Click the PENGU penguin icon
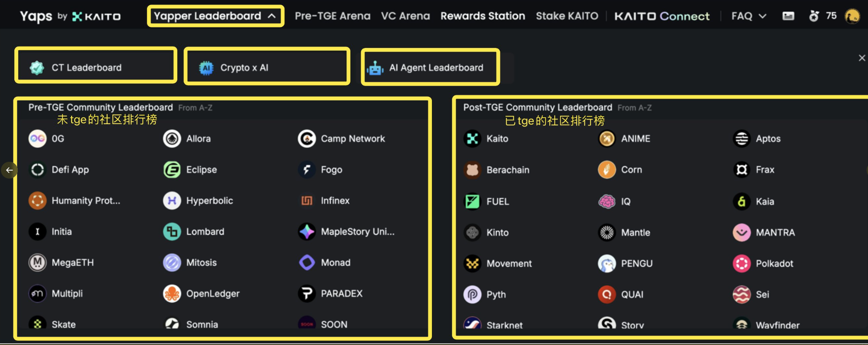 607,264
